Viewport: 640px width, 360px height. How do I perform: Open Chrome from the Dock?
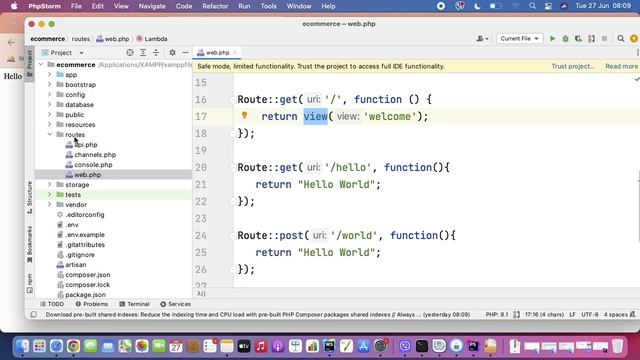[73, 346]
